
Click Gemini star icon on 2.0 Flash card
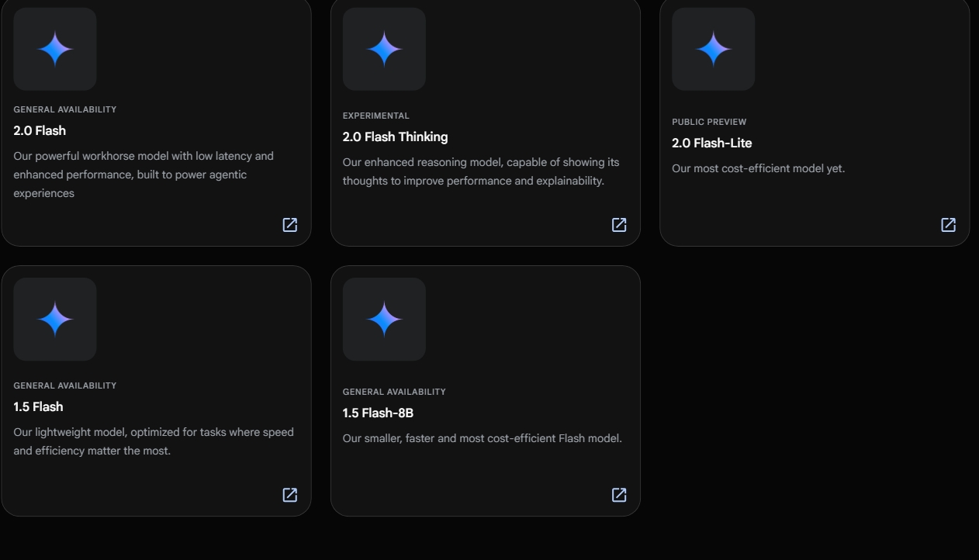(55, 49)
